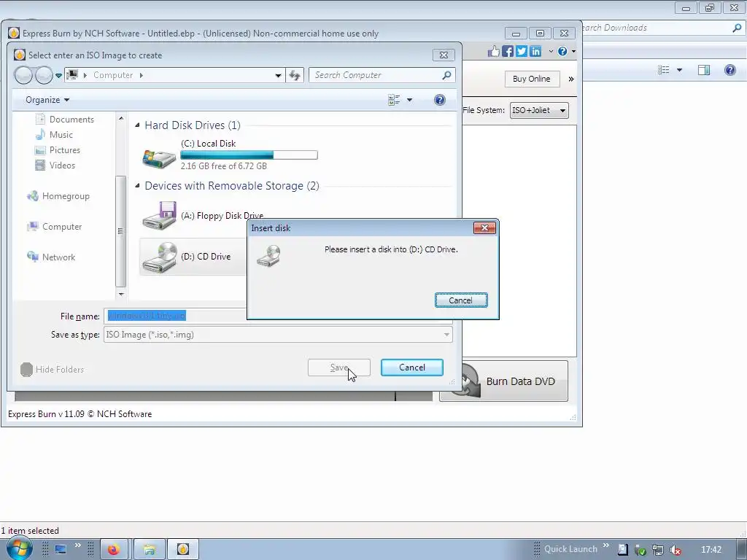
Task: Open the File System ISO+Joliet dropdown
Action: pos(539,111)
